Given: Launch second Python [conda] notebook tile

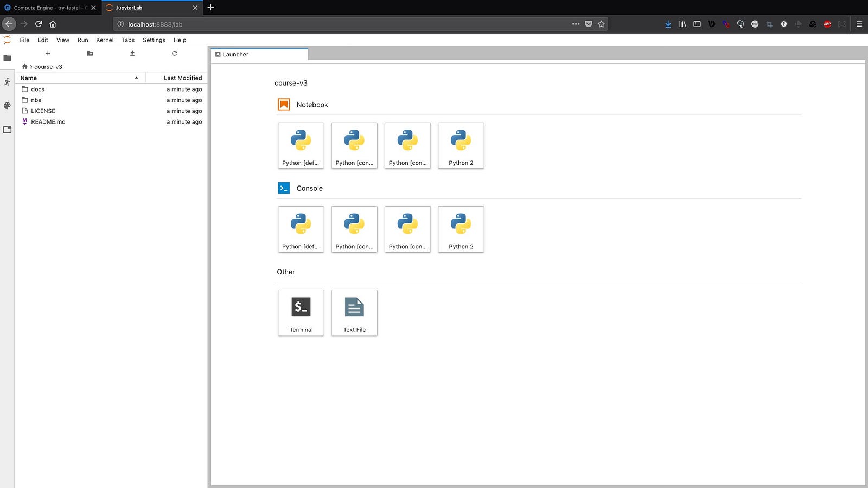Looking at the screenshot, I should tap(407, 145).
